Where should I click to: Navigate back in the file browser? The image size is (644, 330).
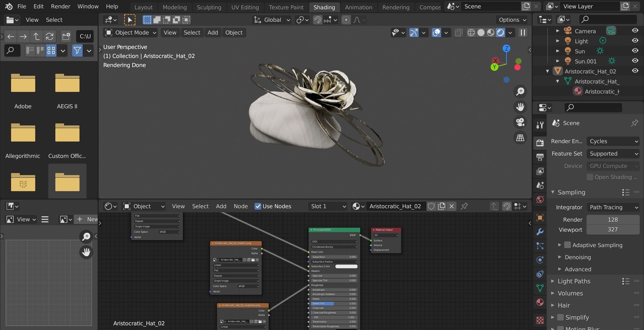click(10, 36)
